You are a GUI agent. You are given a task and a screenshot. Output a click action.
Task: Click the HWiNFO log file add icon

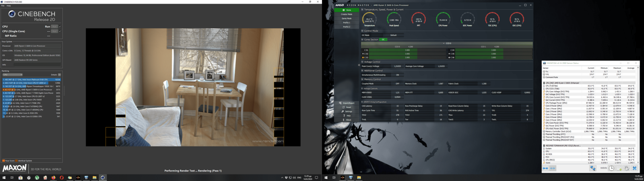point(619,168)
